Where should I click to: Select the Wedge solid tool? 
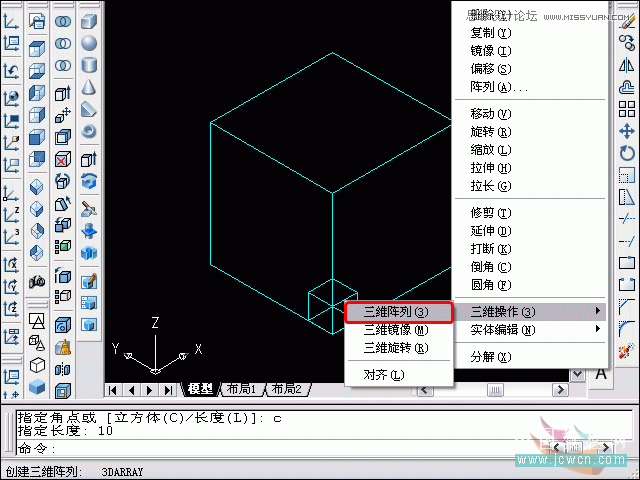click(x=89, y=109)
